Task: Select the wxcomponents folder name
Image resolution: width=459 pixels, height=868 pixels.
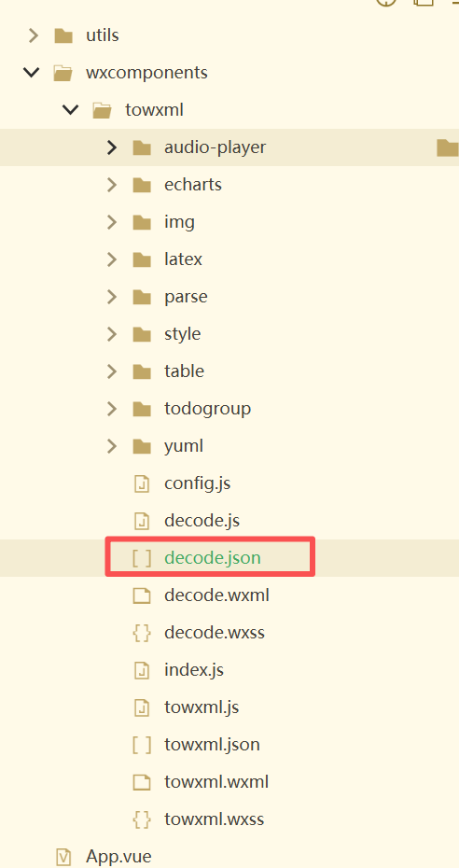Action: [x=146, y=73]
